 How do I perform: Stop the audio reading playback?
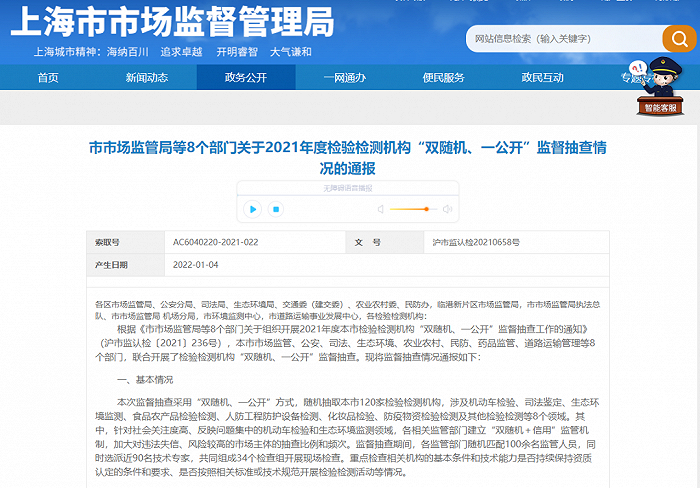[276, 209]
